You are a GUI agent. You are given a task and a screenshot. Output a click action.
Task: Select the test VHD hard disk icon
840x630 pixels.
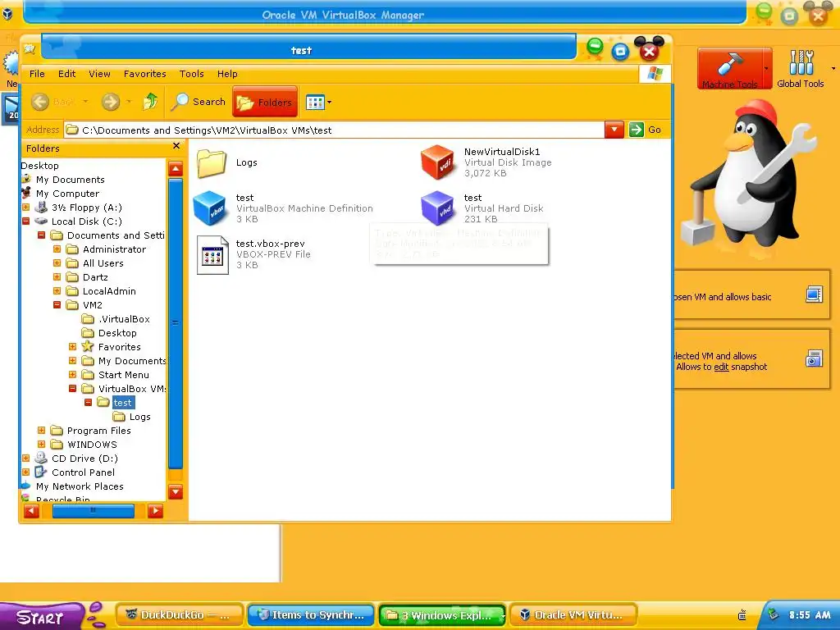pyautogui.click(x=438, y=208)
